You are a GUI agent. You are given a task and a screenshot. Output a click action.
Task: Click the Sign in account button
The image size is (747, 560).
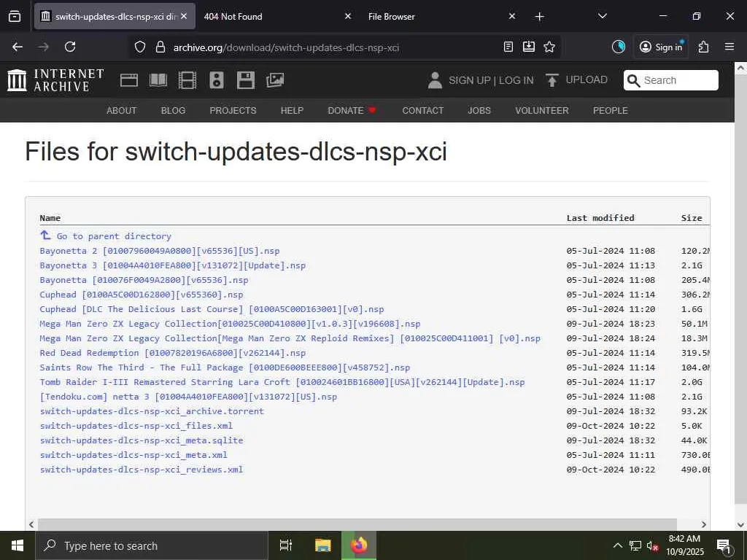tap(661, 47)
